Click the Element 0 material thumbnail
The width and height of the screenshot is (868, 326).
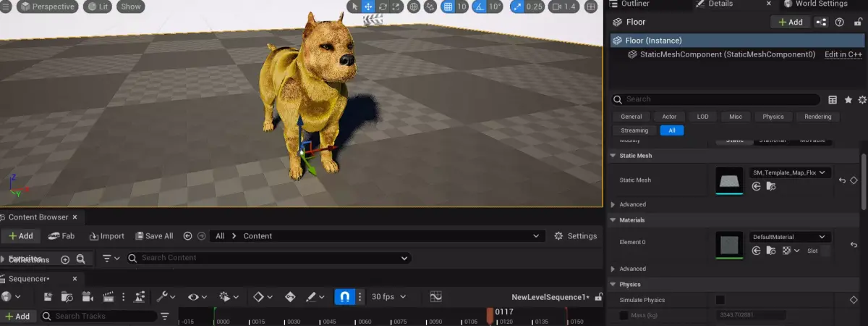(729, 244)
